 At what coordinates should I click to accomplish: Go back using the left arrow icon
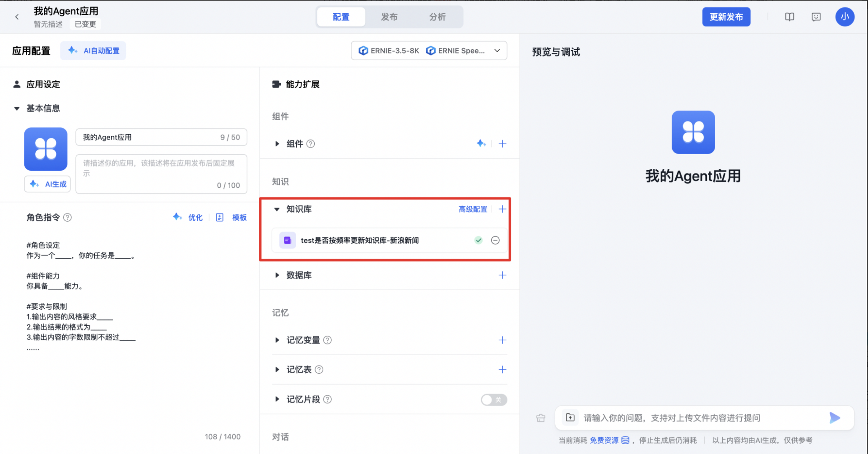coord(17,17)
